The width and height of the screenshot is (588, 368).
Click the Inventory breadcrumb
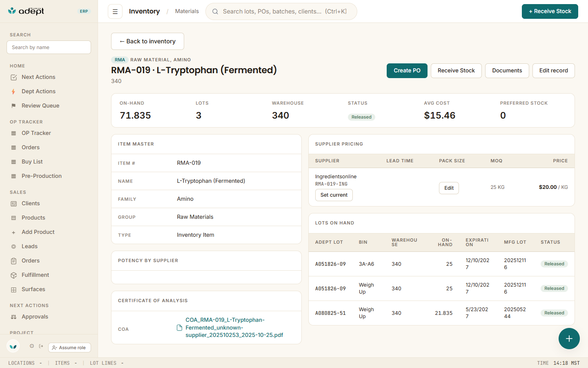(145, 11)
